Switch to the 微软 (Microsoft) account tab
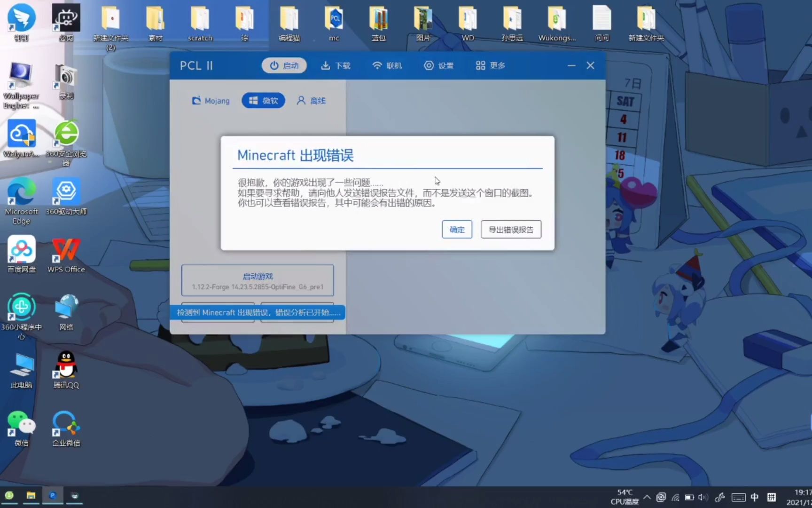Screen dimensions: 812x508 [263, 100]
